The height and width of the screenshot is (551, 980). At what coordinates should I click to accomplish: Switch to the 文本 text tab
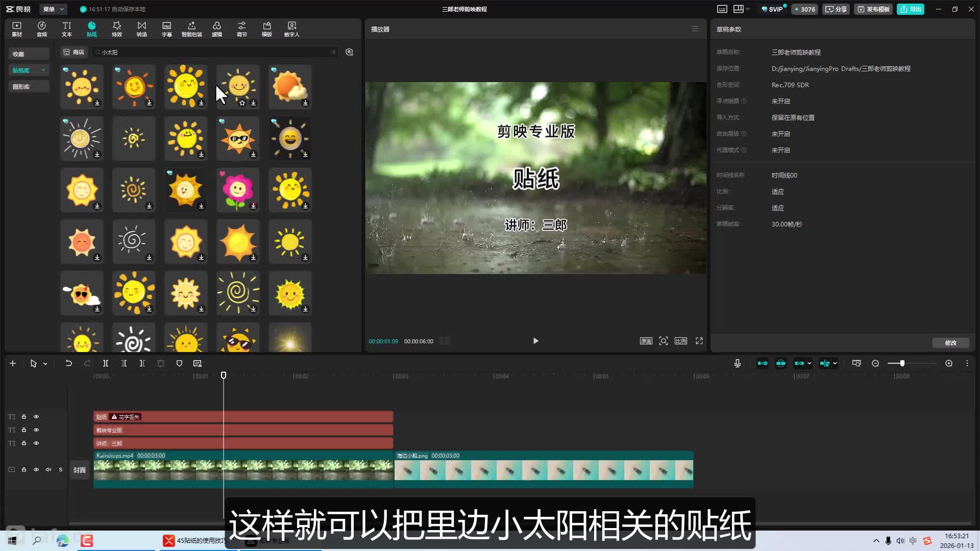pos(67,29)
